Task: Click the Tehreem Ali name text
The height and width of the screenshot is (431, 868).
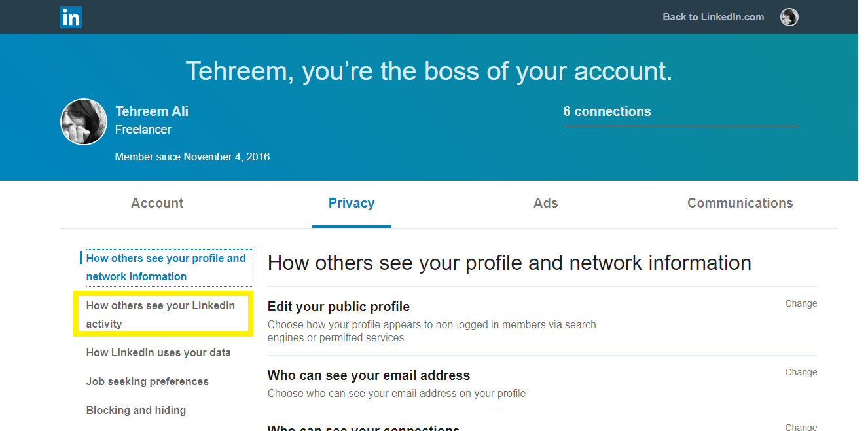Action: [152, 111]
